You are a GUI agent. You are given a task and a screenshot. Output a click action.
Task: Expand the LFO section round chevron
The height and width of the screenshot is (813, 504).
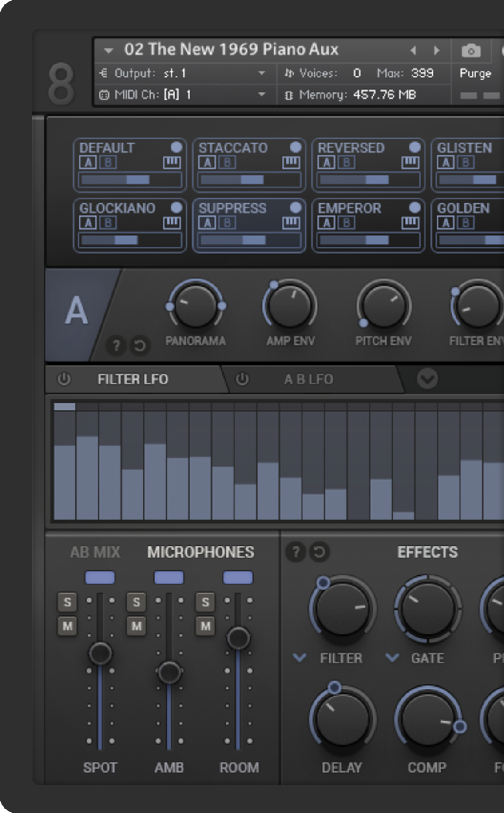pyautogui.click(x=427, y=379)
